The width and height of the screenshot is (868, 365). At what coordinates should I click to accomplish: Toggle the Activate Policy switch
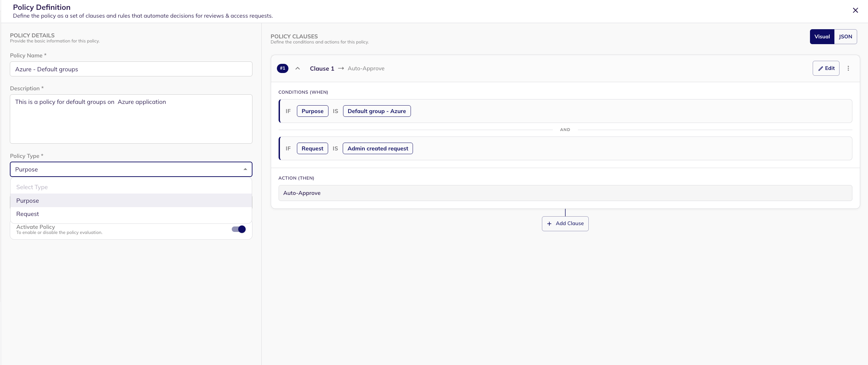click(x=239, y=229)
